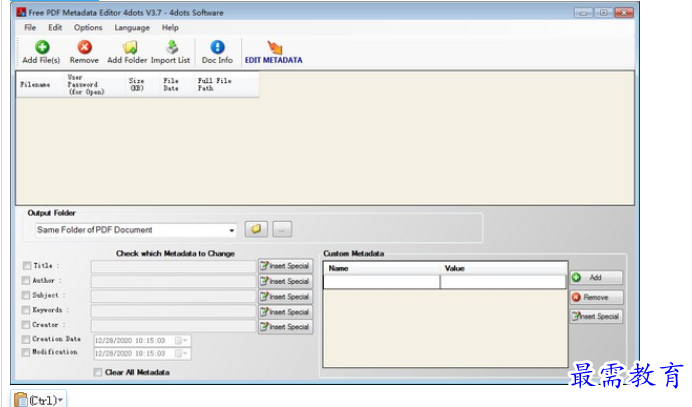Open the Language menu
Viewport: 692px width, 407px height.
click(132, 27)
